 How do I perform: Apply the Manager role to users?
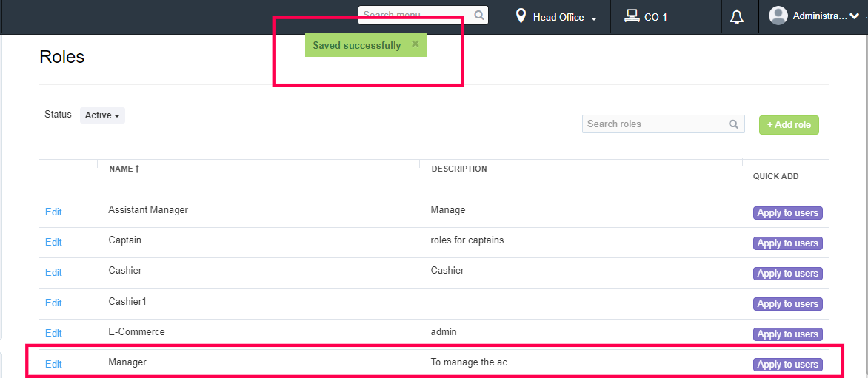pos(787,365)
